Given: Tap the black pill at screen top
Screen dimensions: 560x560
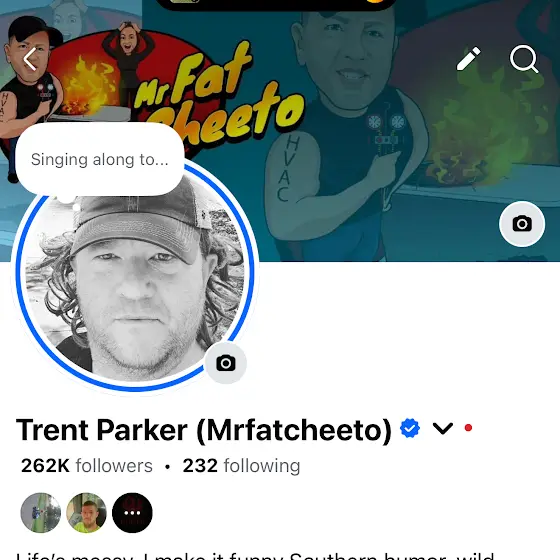Looking at the screenshot, I should click(x=276, y=4).
